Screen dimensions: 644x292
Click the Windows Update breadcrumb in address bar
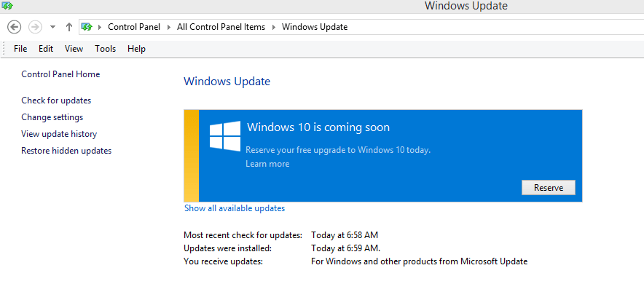pyautogui.click(x=315, y=27)
